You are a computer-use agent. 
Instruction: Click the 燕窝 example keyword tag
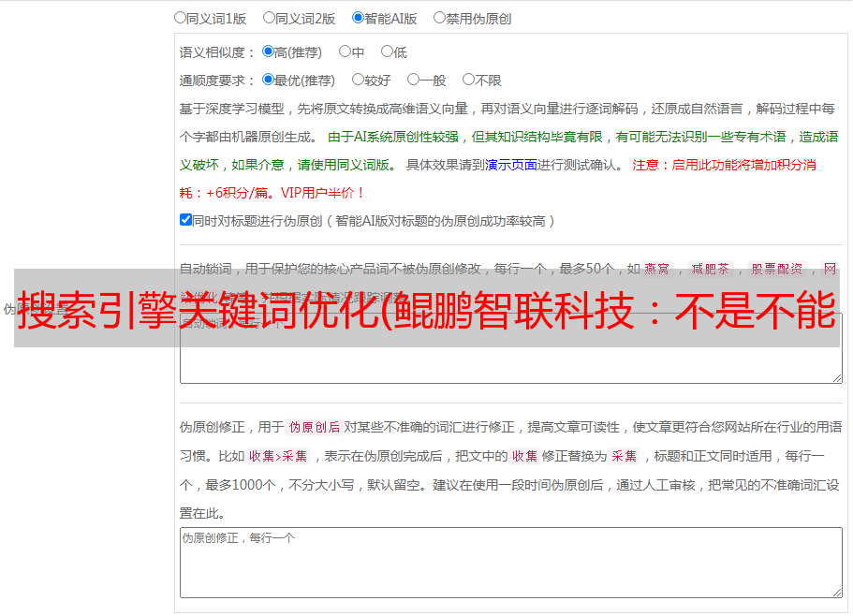656,269
